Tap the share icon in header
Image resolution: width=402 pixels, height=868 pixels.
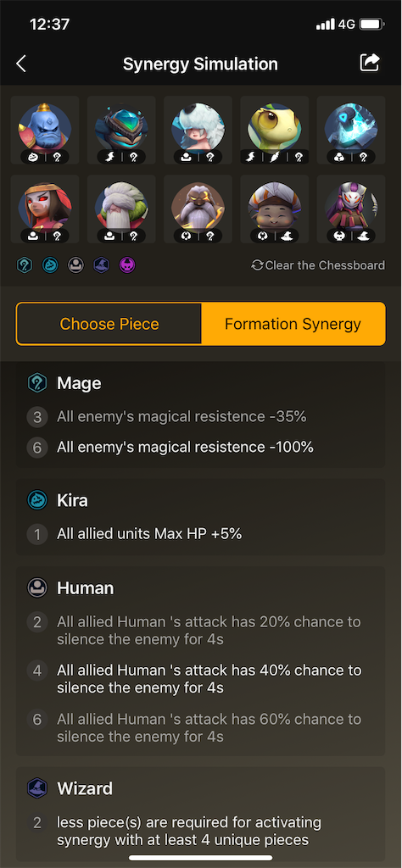[x=370, y=63]
